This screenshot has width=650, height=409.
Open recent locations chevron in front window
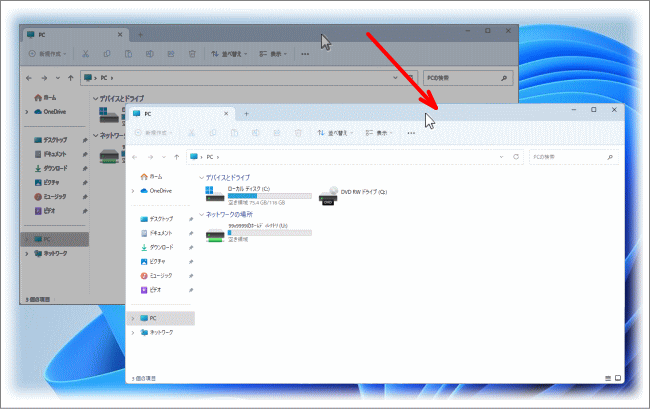click(x=164, y=157)
